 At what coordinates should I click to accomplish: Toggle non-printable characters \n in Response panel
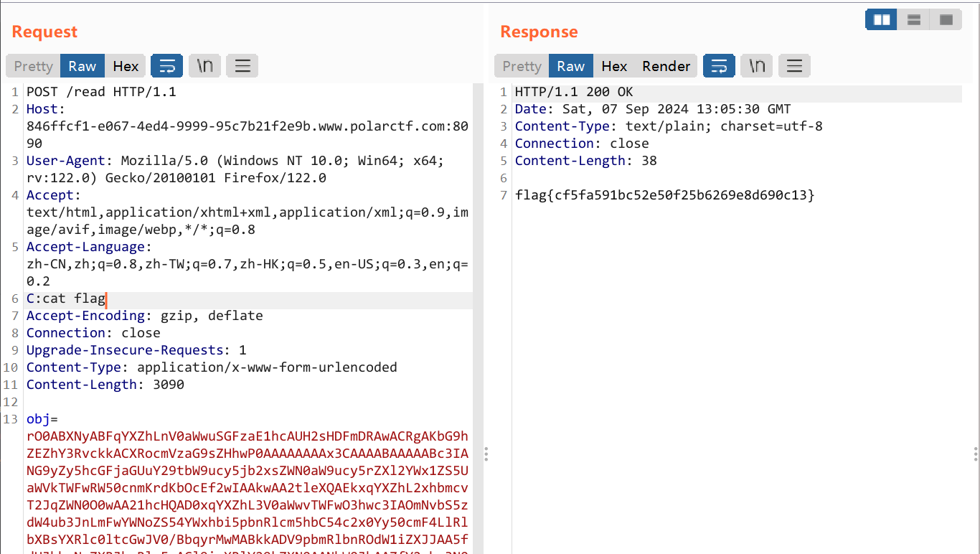coord(757,66)
